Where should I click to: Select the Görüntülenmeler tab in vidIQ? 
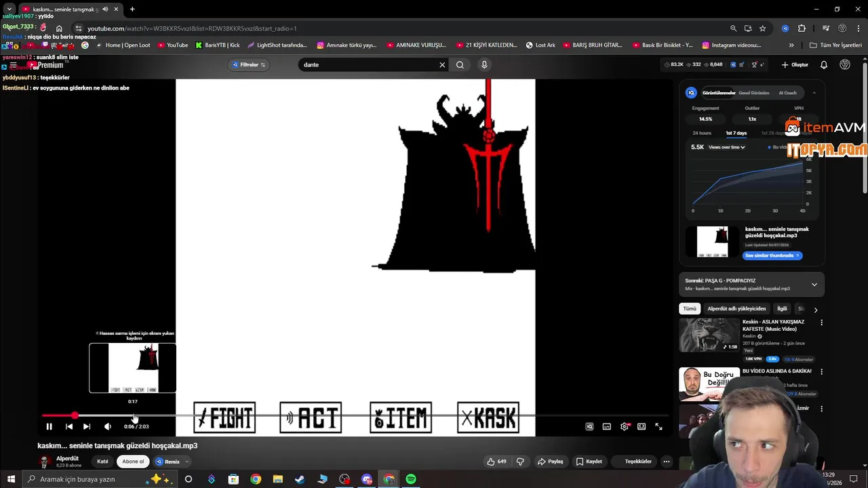click(718, 93)
